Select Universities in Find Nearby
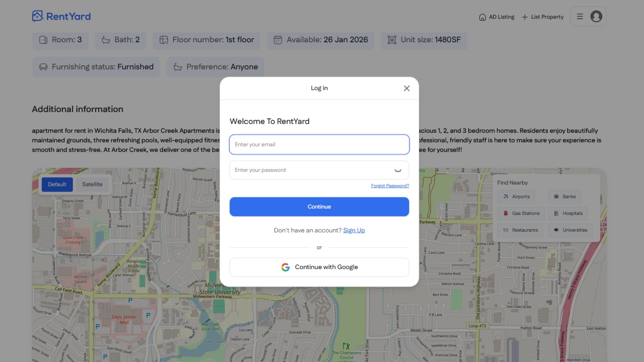 pyautogui.click(x=570, y=230)
